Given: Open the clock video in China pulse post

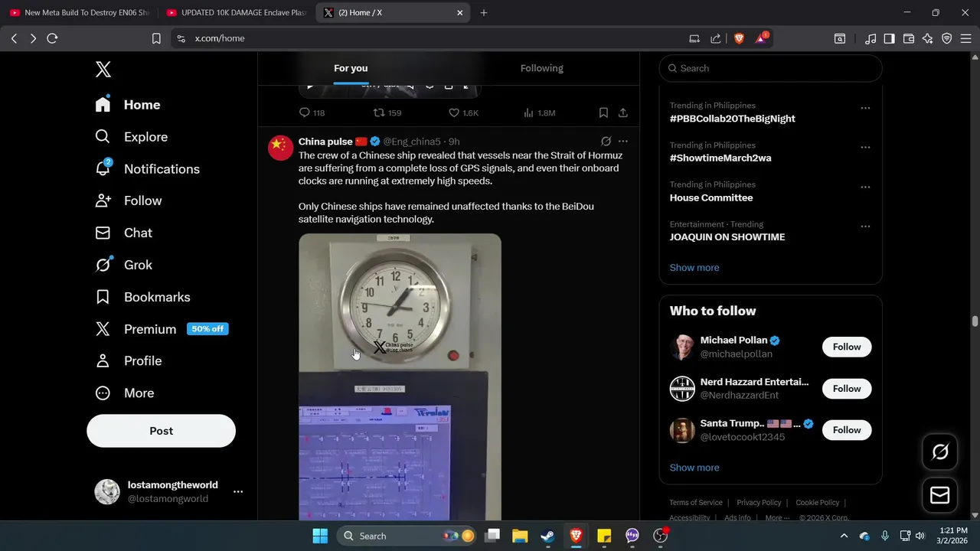Looking at the screenshot, I should point(400,377).
